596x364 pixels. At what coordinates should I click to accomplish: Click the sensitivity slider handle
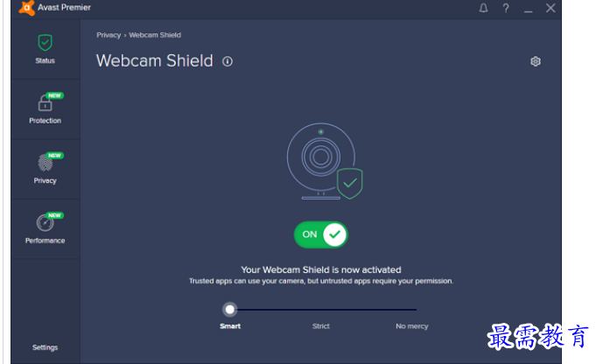click(x=229, y=309)
